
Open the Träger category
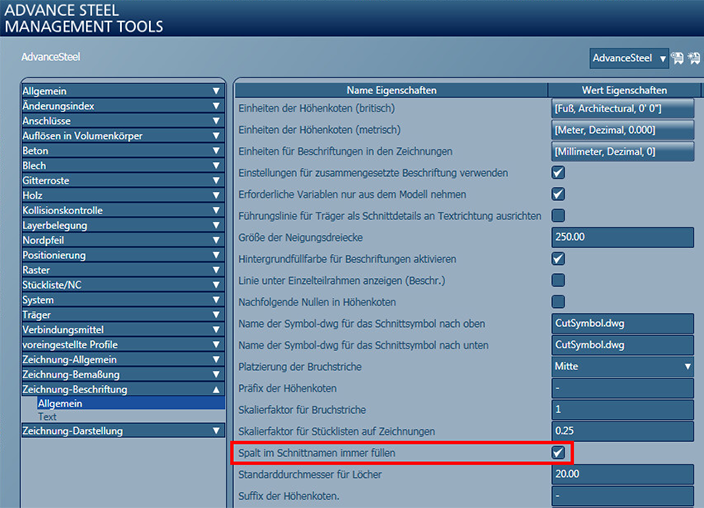(123, 315)
